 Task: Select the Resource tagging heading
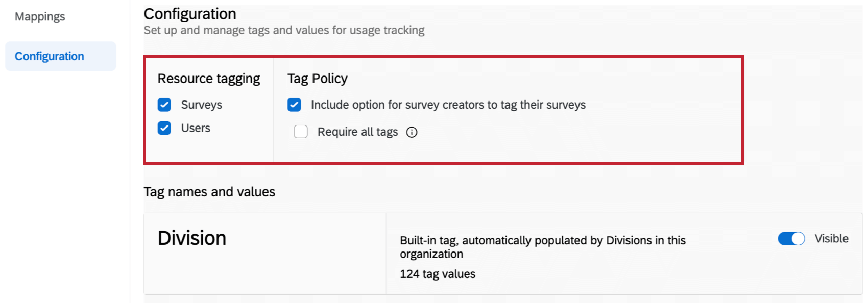coord(209,79)
